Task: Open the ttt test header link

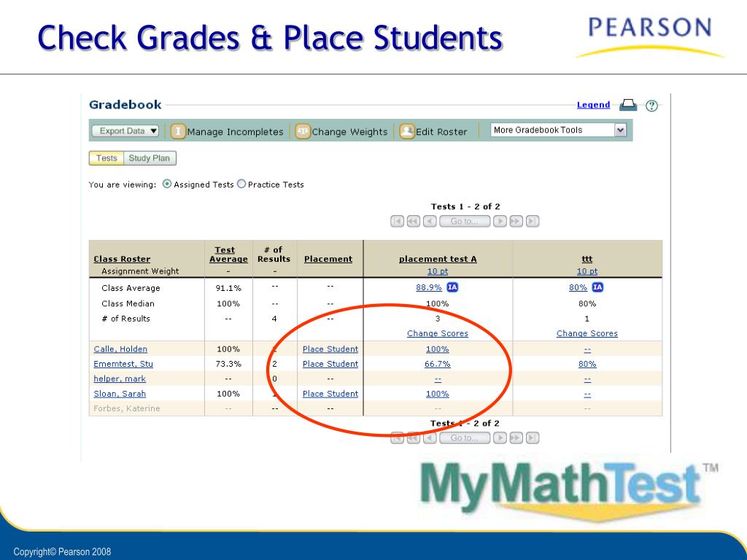Action: coord(587,259)
